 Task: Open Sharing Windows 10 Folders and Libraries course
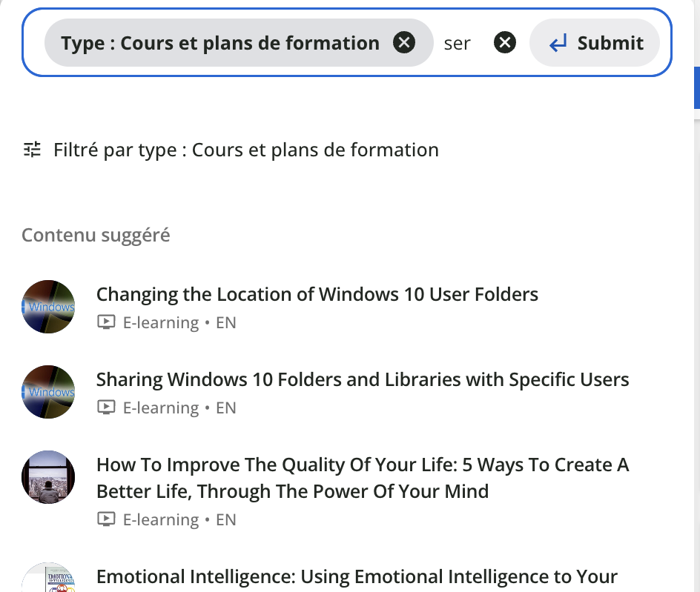click(x=362, y=380)
